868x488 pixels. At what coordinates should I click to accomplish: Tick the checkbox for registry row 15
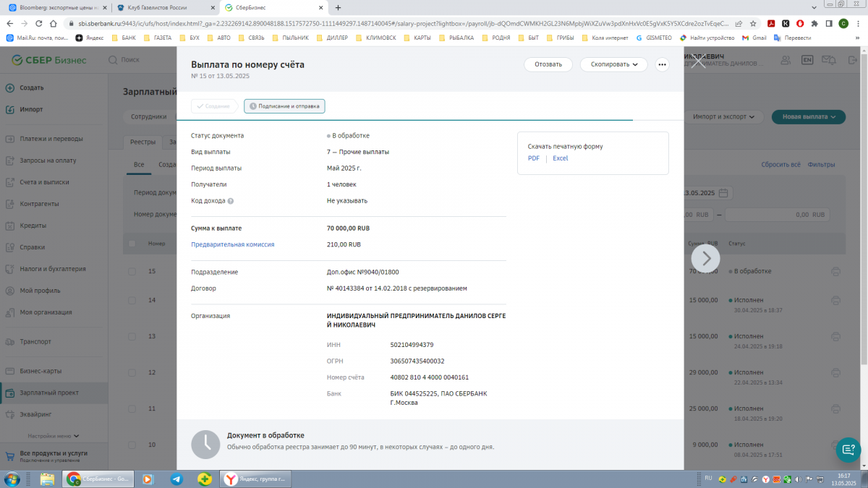tap(132, 271)
